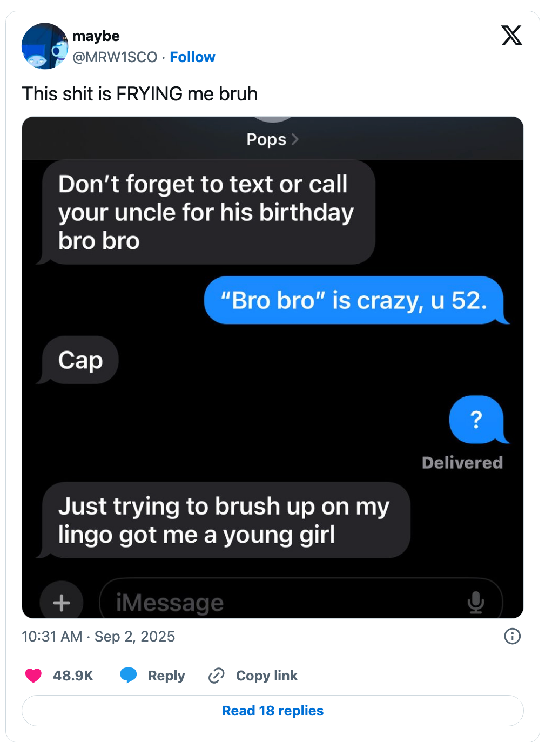Select the blue question mark message bubble

click(x=476, y=420)
